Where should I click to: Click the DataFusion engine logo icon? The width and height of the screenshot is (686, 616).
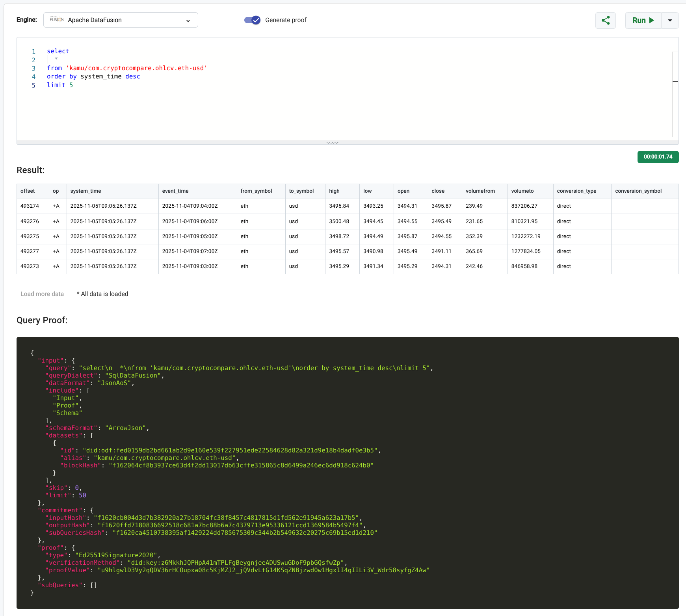pyautogui.click(x=57, y=19)
